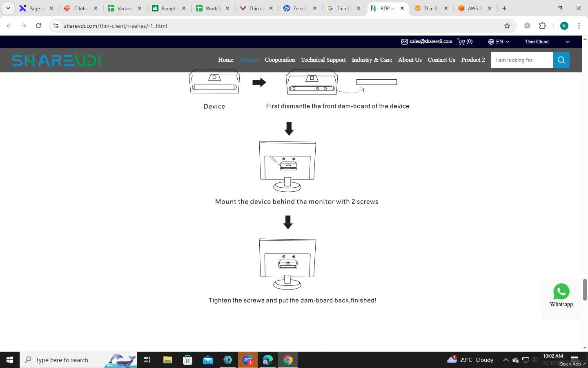Switch to the IT Infra tab

click(x=81, y=8)
